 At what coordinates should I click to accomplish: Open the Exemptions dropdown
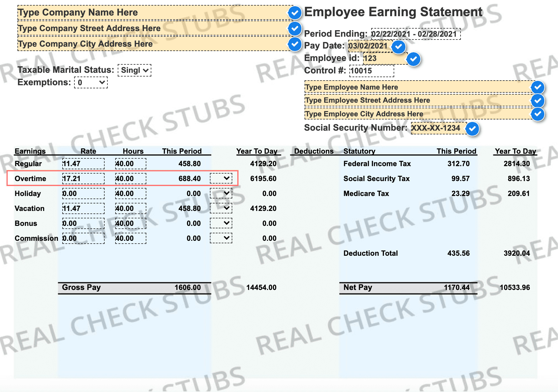(91, 83)
